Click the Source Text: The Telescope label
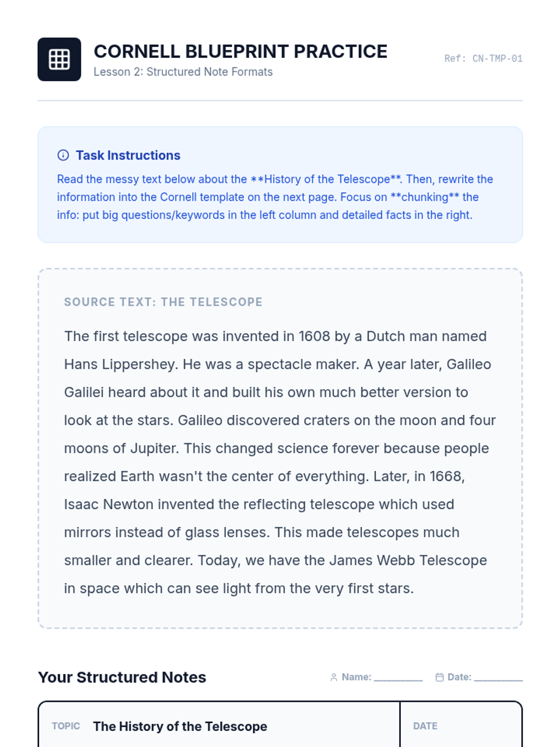This screenshot has width=560, height=747. [x=163, y=302]
